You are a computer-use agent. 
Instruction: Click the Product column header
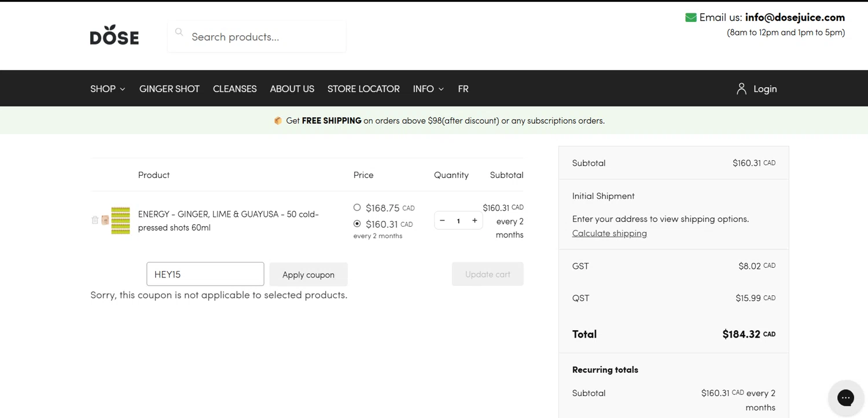point(154,175)
